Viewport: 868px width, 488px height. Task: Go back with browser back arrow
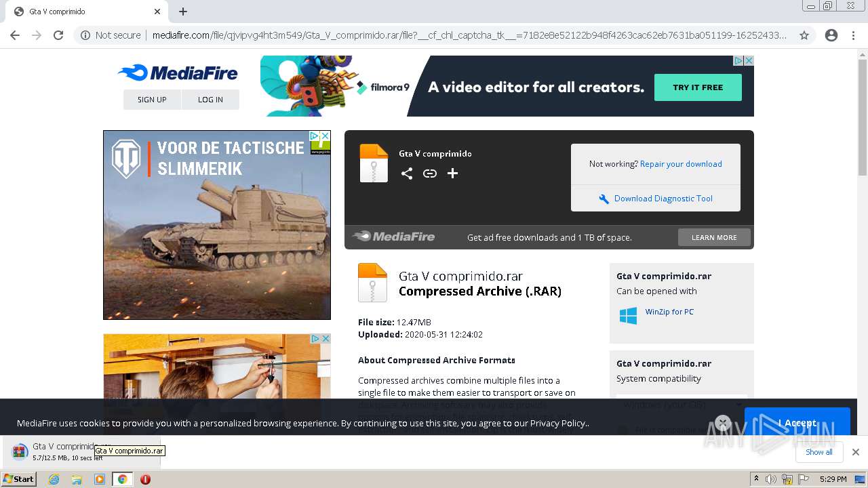15,35
